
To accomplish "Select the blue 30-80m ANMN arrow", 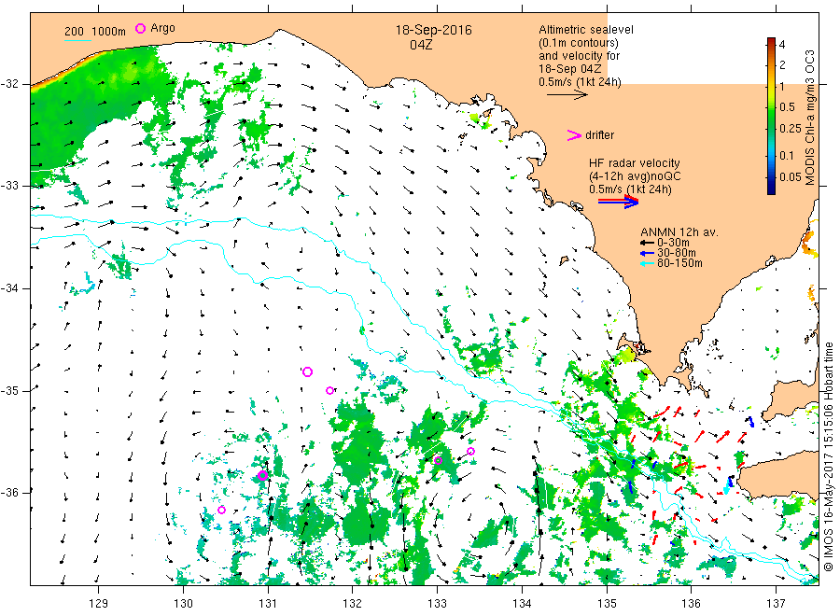I will pyautogui.click(x=648, y=253).
